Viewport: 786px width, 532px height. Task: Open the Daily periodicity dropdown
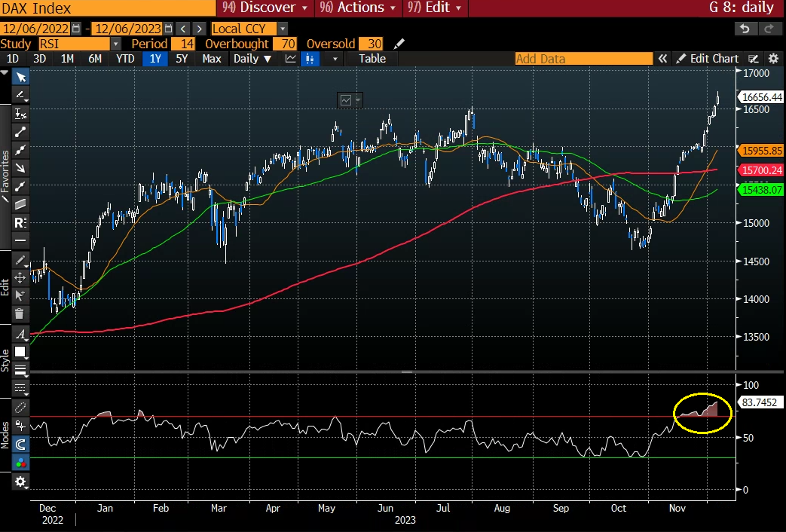(252, 59)
